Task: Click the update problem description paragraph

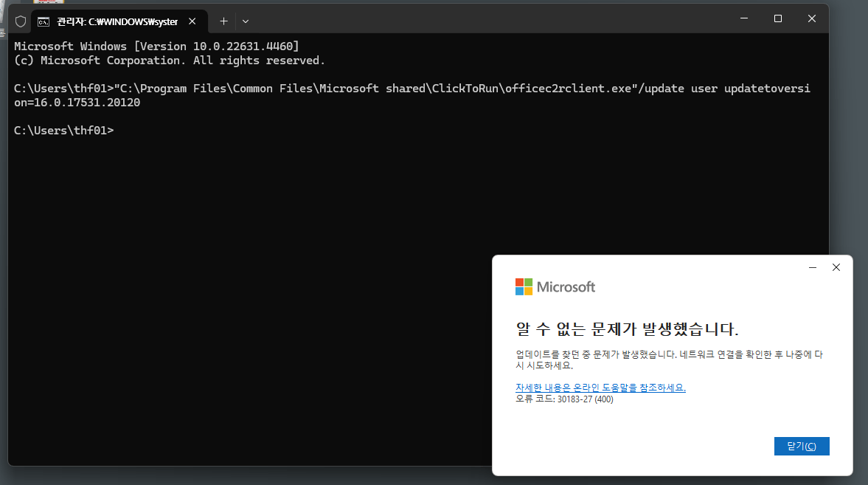Action: tap(670, 360)
